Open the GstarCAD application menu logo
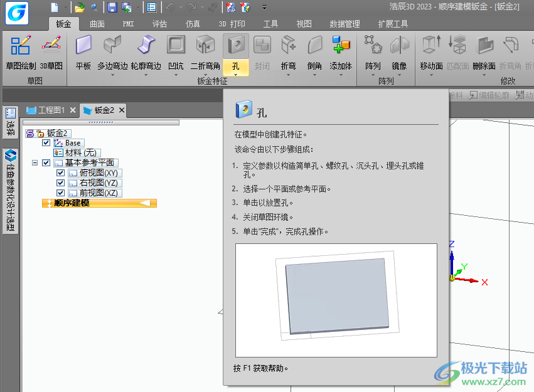534x392 pixels. (x=17, y=13)
